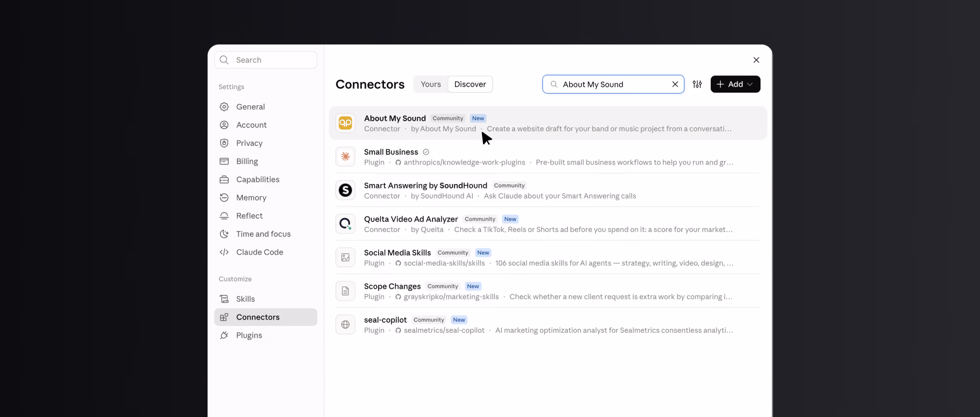Click the Quelta Video Ad Analyzer icon
The width and height of the screenshot is (980, 417).
(345, 224)
